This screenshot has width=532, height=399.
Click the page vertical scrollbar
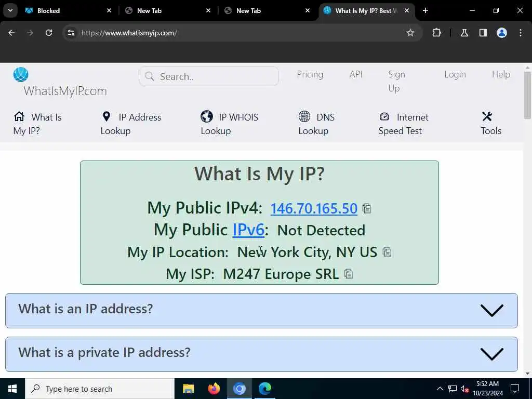pos(527,95)
